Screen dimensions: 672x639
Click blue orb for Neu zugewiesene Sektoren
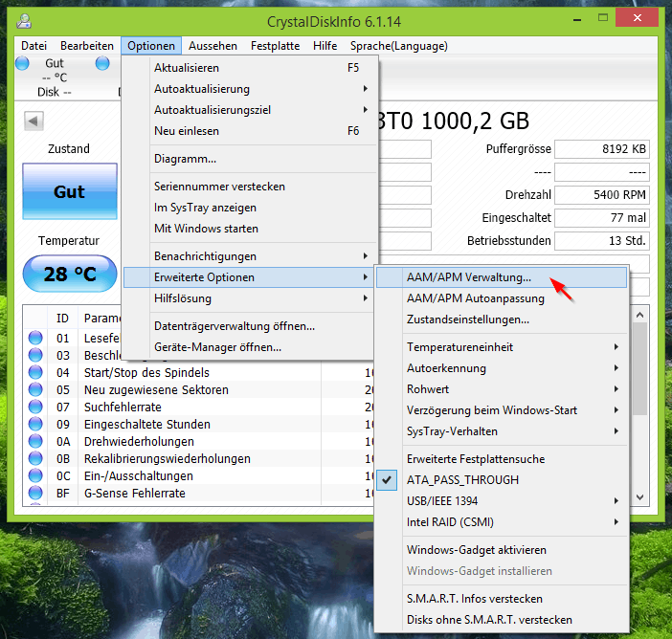point(35,389)
